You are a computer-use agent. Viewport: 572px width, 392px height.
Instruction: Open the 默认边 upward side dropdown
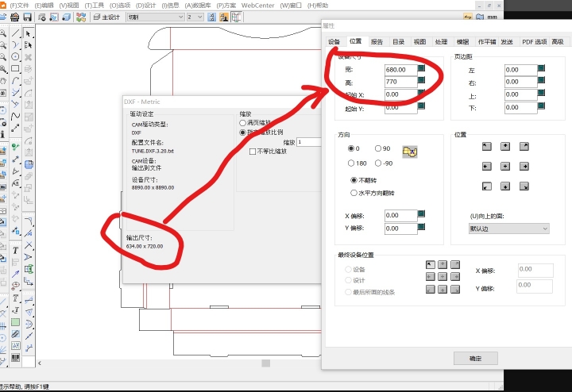click(x=508, y=229)
